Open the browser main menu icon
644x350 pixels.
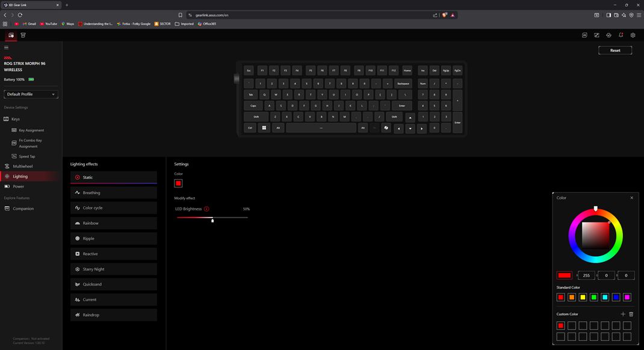click(639, 15)
